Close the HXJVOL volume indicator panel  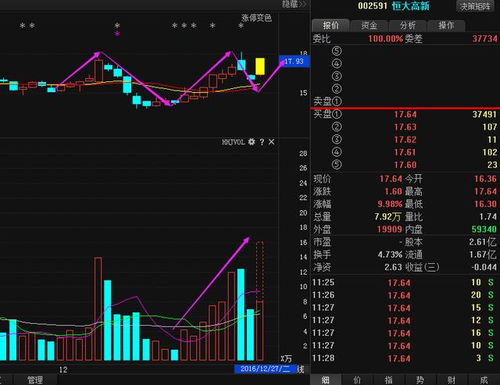pos(271,142)
